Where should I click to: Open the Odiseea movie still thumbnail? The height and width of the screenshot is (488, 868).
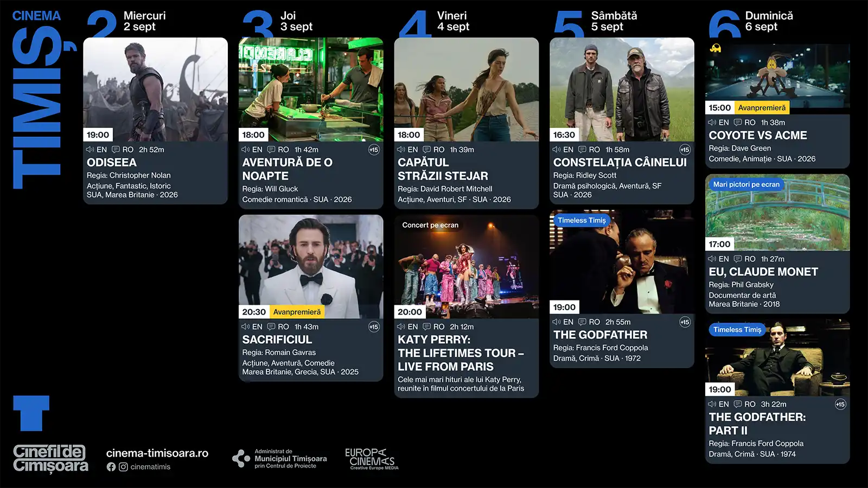coord(155,89)
